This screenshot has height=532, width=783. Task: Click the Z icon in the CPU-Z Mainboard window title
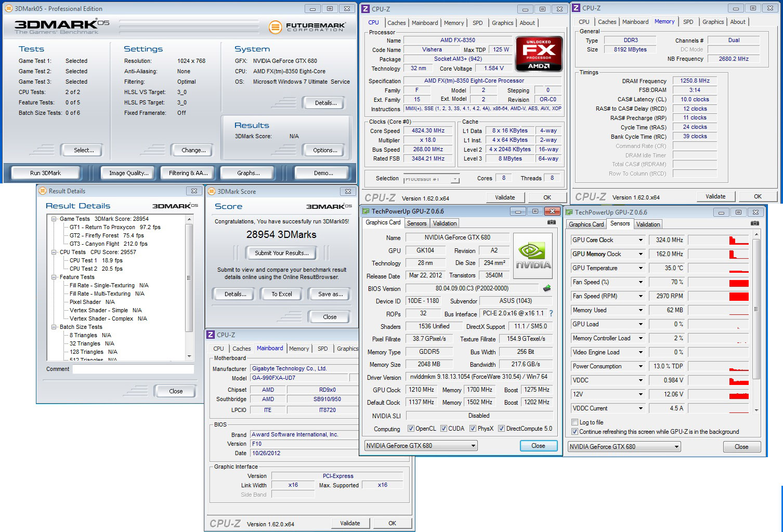[211, 335]
